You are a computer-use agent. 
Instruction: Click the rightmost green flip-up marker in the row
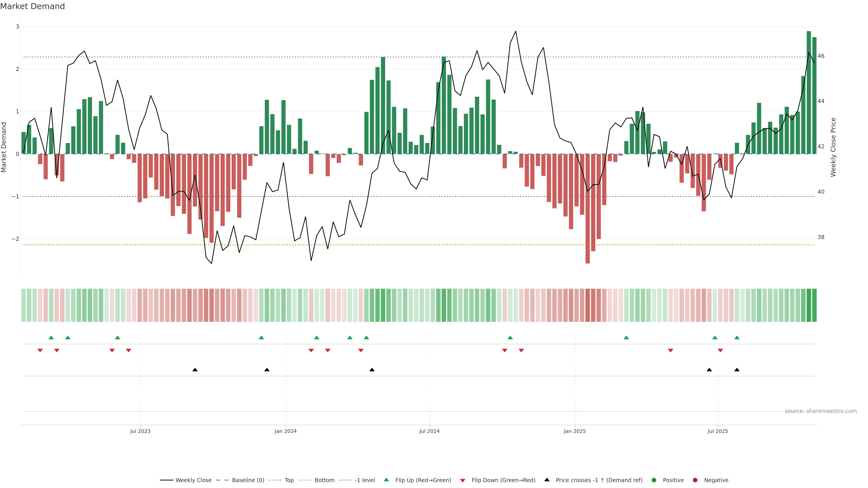pyautogui.click(x=737, y=338)
